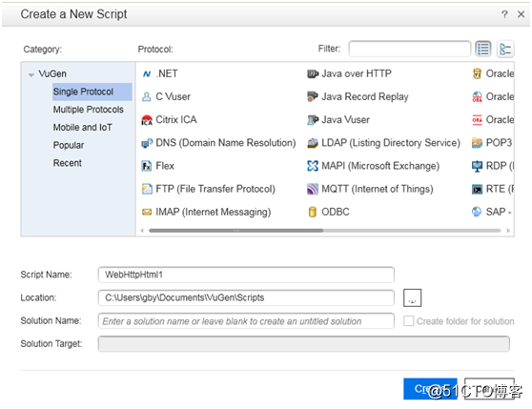
Task: Click the Cancel button beside Create
Action: (x=489, y=389)
